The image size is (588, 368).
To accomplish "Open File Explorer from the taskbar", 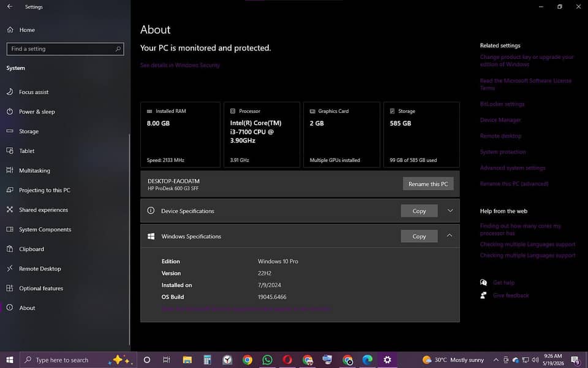I will pyautogui.click(x=187, y=360).
